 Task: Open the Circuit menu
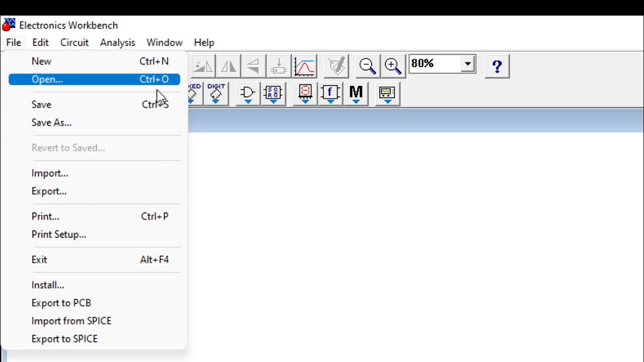[x=74, y=43]
